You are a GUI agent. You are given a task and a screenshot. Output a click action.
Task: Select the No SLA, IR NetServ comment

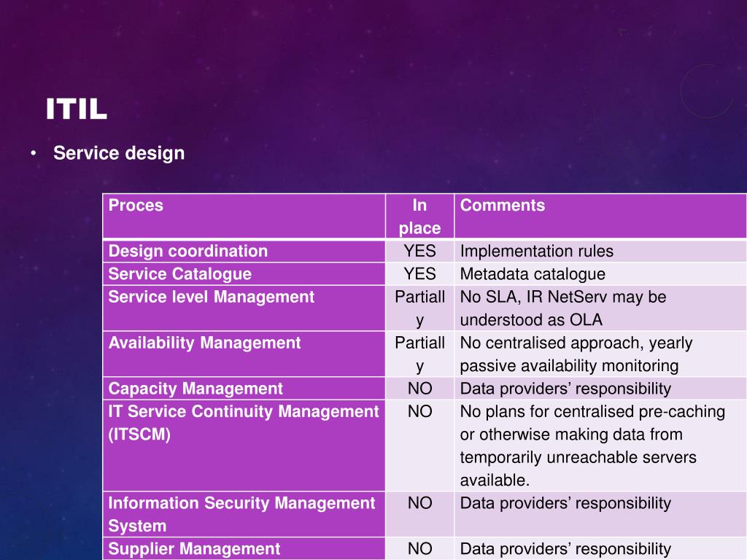click(600, 308)
